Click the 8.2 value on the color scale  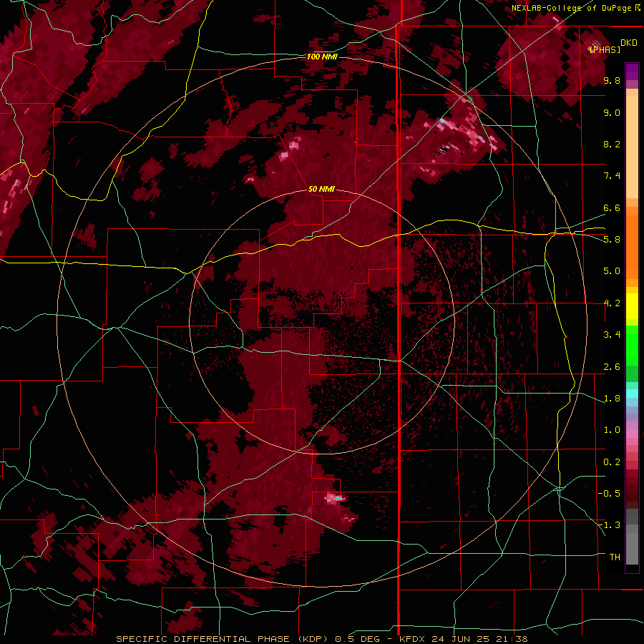click(612, 144)
